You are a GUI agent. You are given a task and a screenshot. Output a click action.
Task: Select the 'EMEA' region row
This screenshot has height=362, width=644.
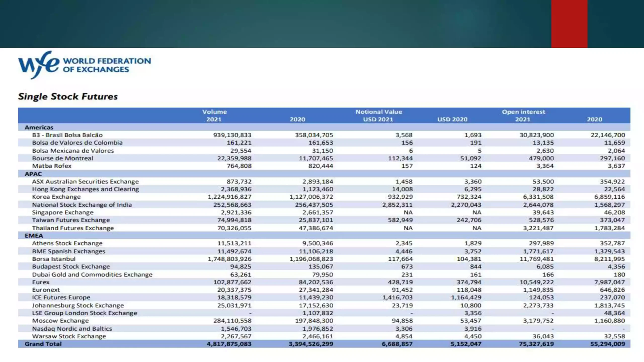coord(324,236)
